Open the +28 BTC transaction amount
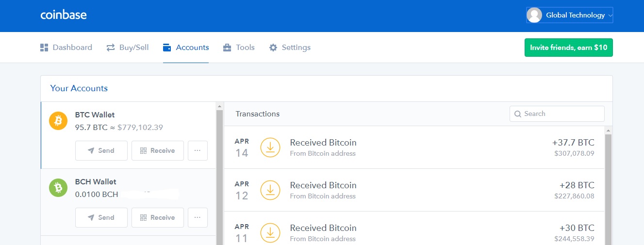Viewport: 644px width, 245px height. coord(577,185)
